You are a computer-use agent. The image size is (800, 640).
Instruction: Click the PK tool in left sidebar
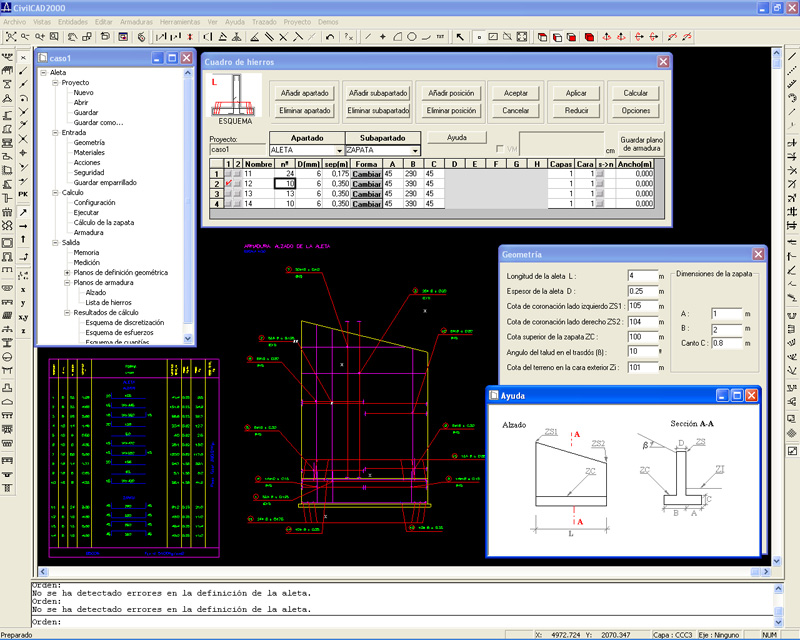(23, 192)
